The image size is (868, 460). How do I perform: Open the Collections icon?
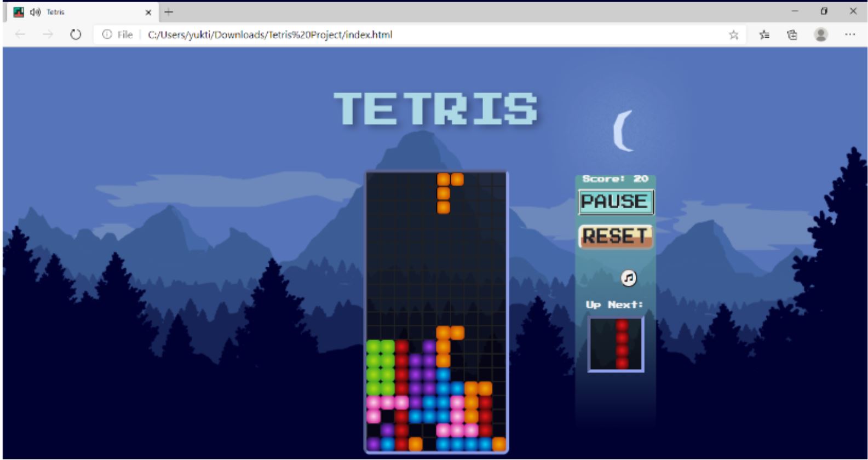(792, 35)
